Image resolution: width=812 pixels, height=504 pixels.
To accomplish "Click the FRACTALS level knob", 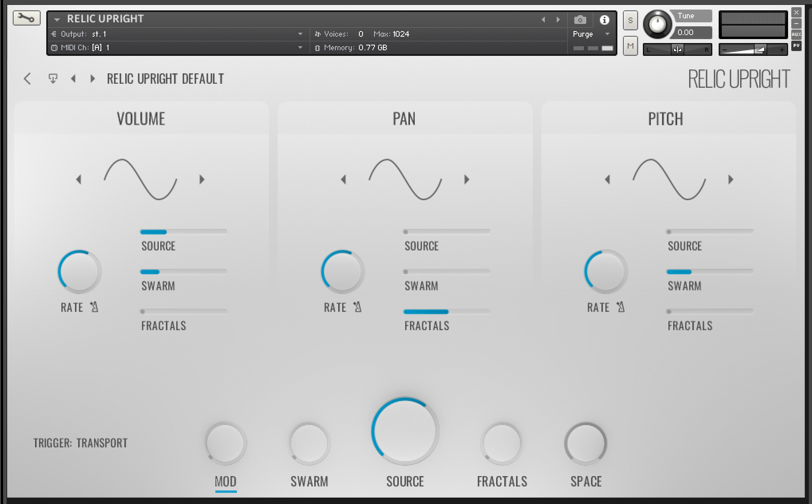I will [502, 443].
